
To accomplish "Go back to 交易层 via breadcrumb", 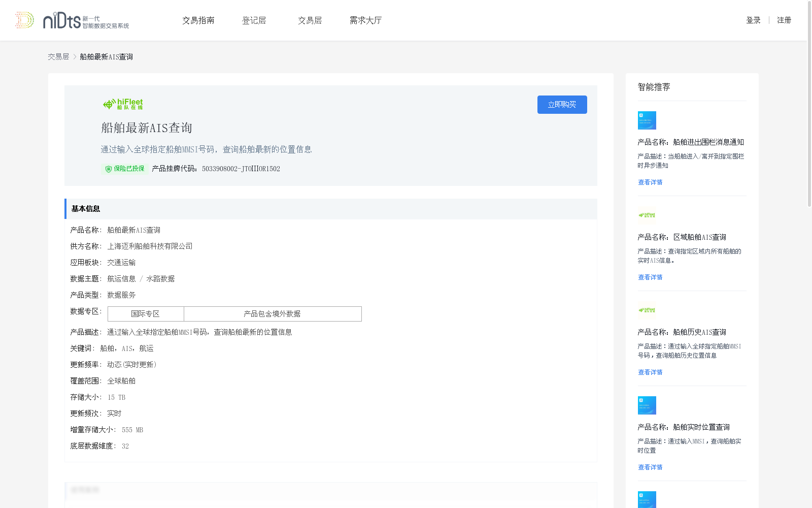I will (x=58, y=57).
